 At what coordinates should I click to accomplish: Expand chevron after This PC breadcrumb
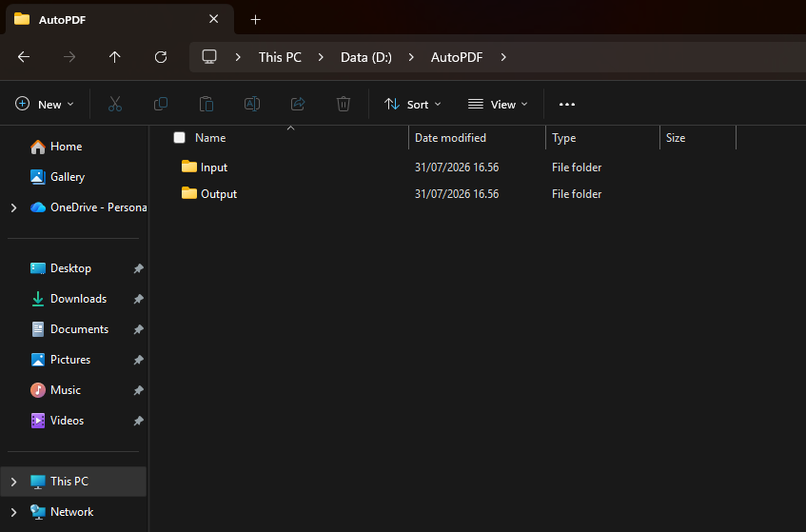coord(321,57)
